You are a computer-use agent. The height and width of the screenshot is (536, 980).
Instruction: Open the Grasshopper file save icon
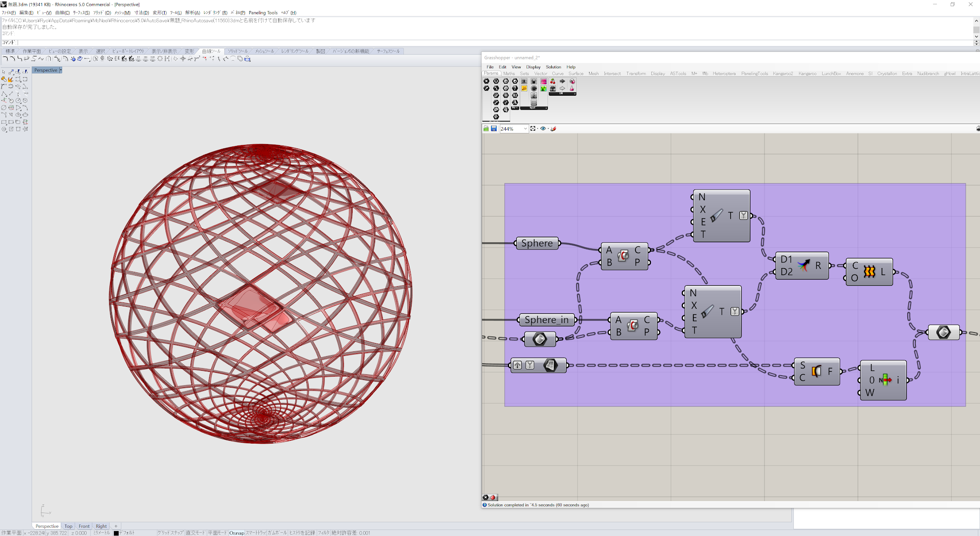[494, 128]
